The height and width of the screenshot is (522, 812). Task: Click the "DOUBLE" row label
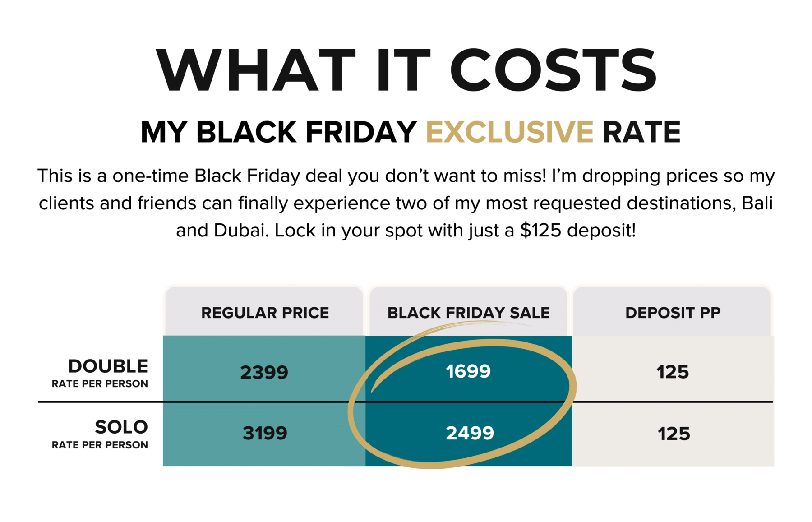point(108,366)
